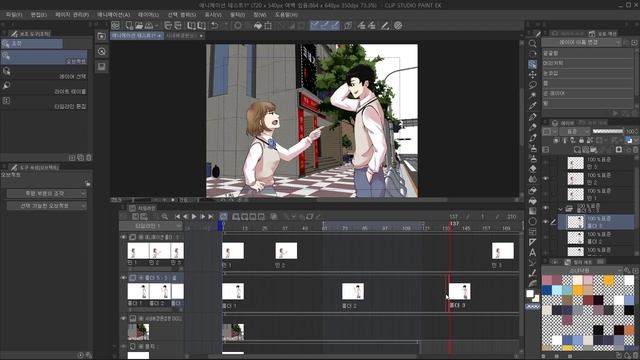
Task: Click new animation cel icon in timeline
Action: click(x=244, y=216)
